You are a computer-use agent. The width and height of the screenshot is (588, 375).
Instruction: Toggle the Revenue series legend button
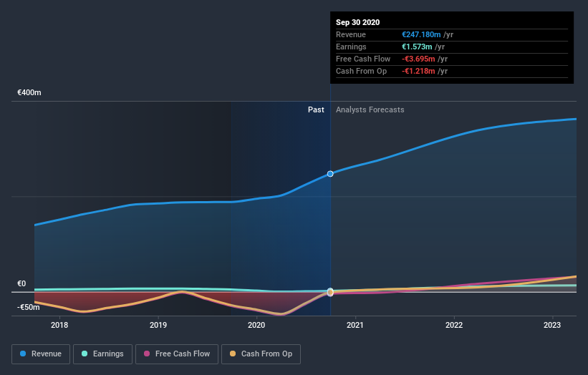pos(41,354)
